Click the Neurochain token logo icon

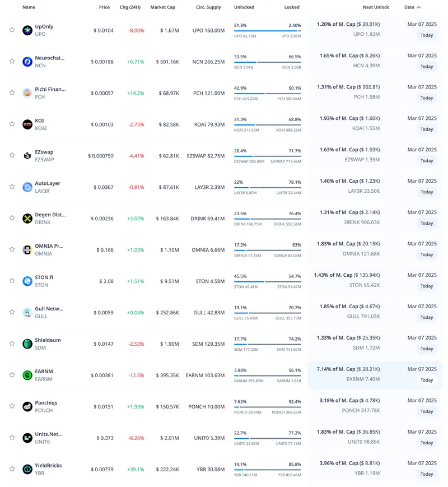tap(27, 62)
